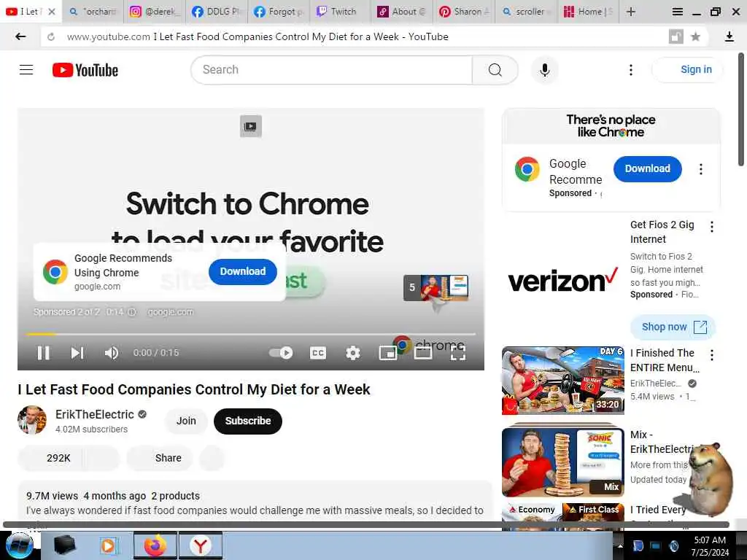The width and height of the screenshot is (747, 560).
Task: Click the reader mode icon in address bar
Action: (676, 36)
